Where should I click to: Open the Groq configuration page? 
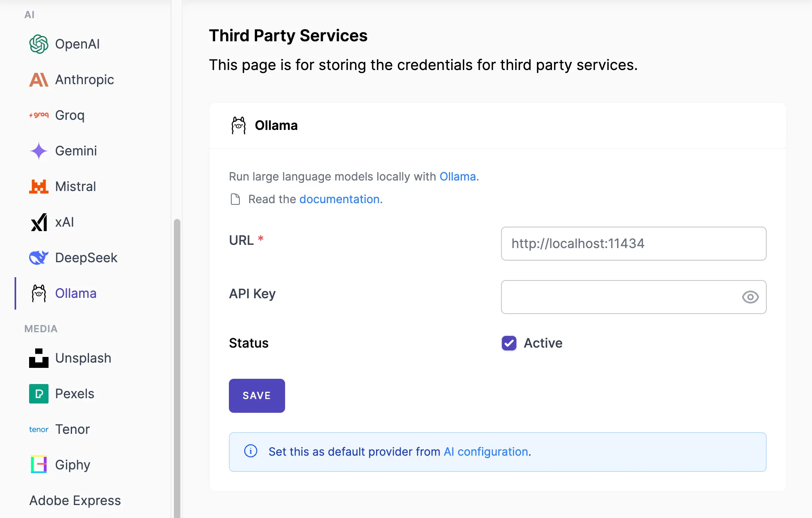click(69, 115)
